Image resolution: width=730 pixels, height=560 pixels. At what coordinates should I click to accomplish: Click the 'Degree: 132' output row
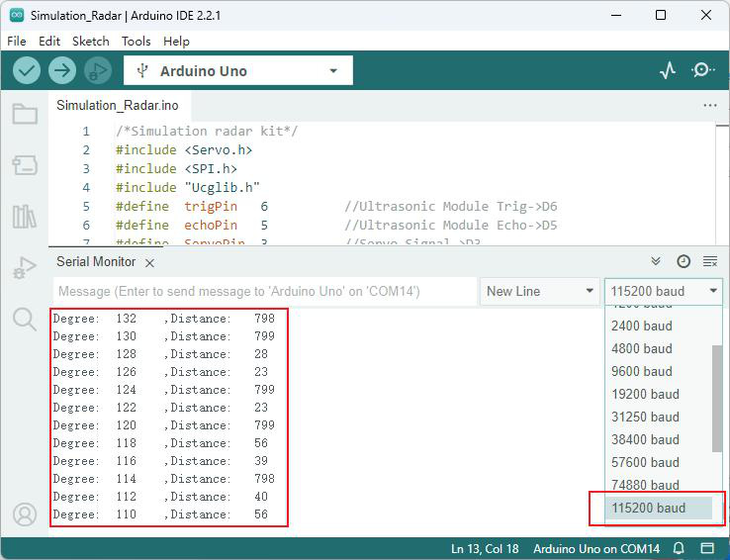[164, 319]
